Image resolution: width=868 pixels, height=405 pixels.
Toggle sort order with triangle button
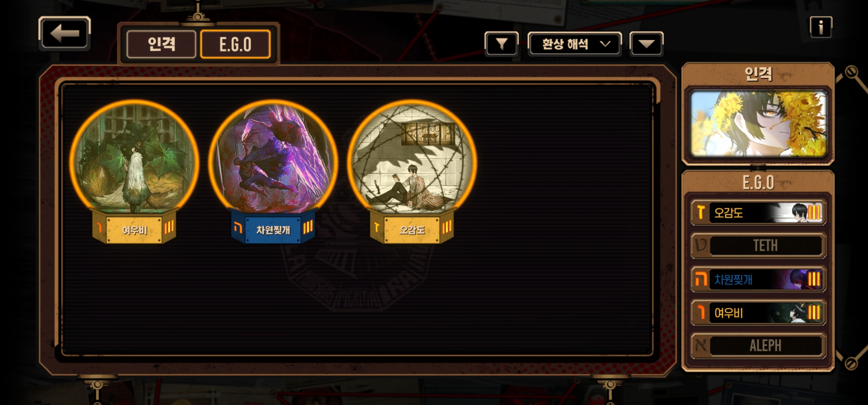[647, 44]
